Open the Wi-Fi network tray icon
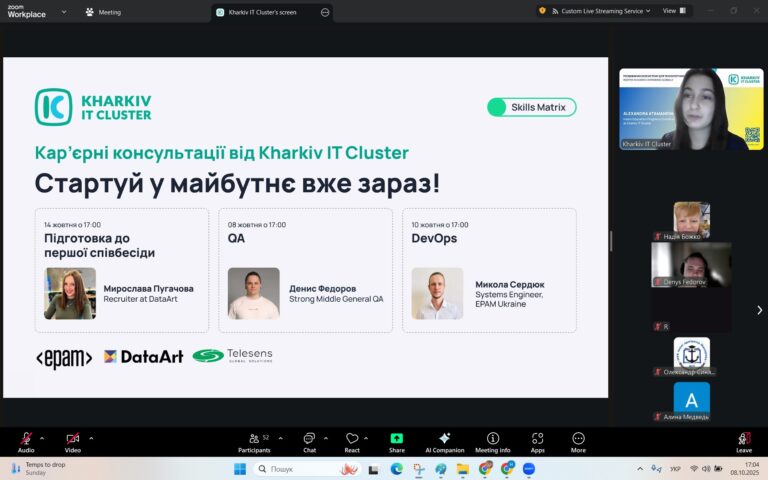Screen dimensions: 768x480 pos(694,469)
